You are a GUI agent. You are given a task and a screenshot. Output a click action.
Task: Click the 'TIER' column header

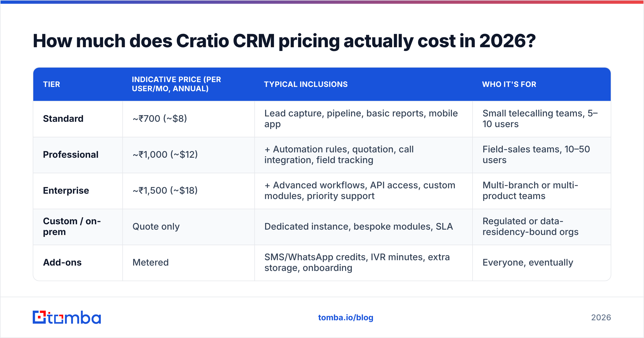[52, 84]
